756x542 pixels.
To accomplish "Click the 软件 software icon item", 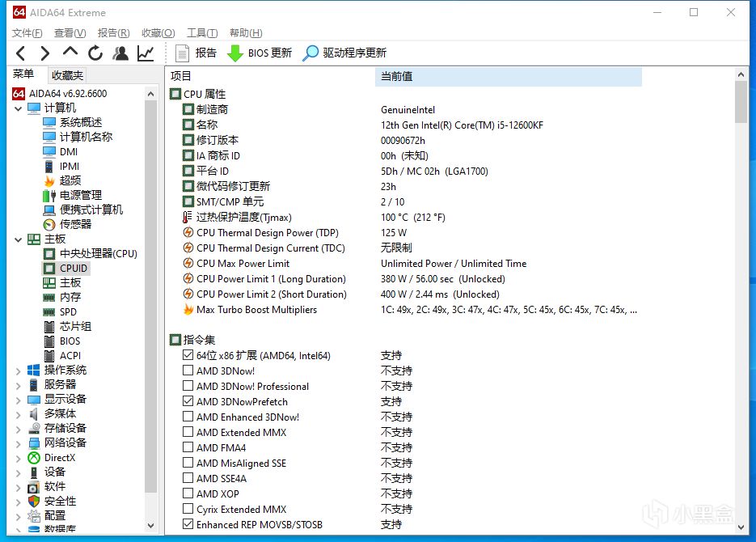I will pos(46,486).
